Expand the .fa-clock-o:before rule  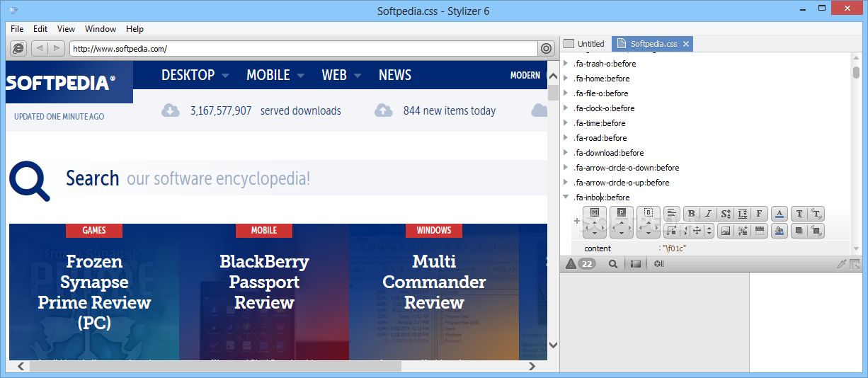(x=566, y=108)
